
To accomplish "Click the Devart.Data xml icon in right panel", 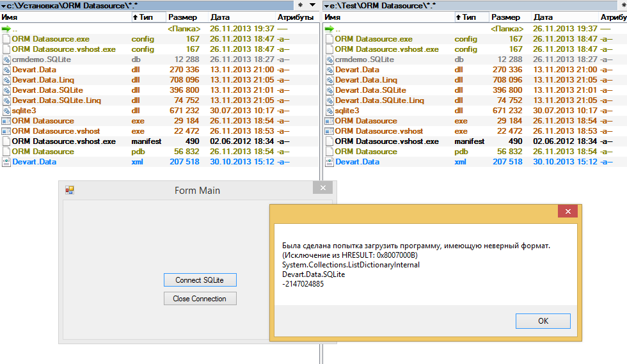I will (329, 162).
